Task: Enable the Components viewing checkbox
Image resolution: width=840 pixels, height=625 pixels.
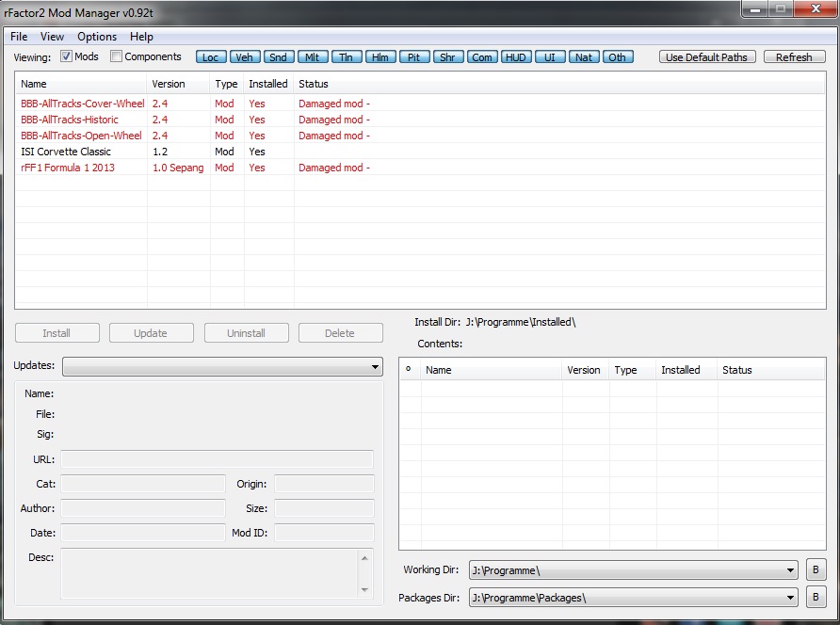Action: coord(117,56)
